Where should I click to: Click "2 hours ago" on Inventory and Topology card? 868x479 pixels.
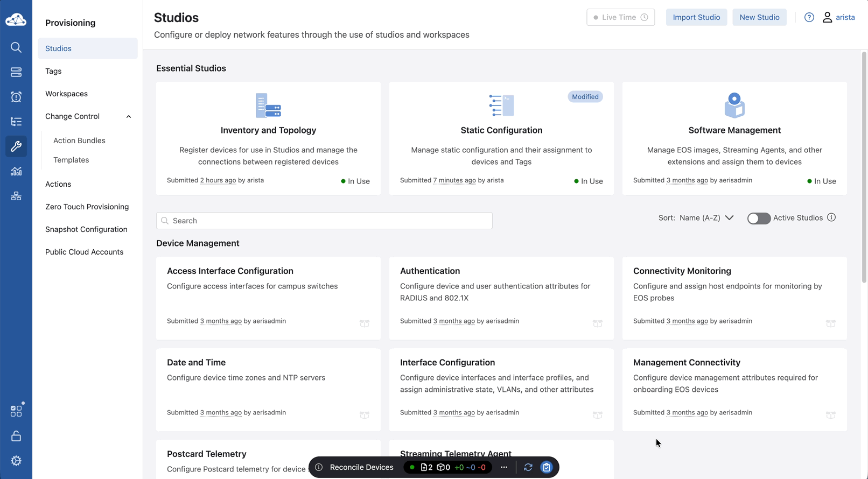218,180
